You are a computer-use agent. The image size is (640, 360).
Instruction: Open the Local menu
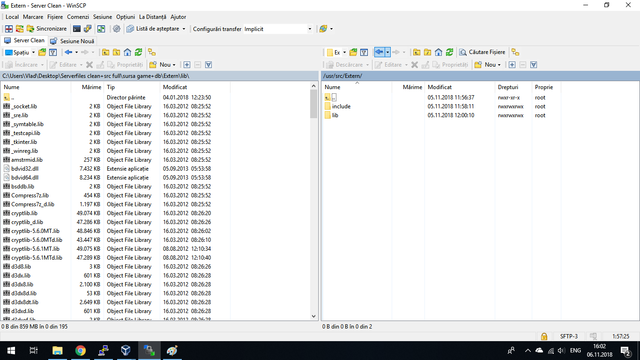[12, 17]
